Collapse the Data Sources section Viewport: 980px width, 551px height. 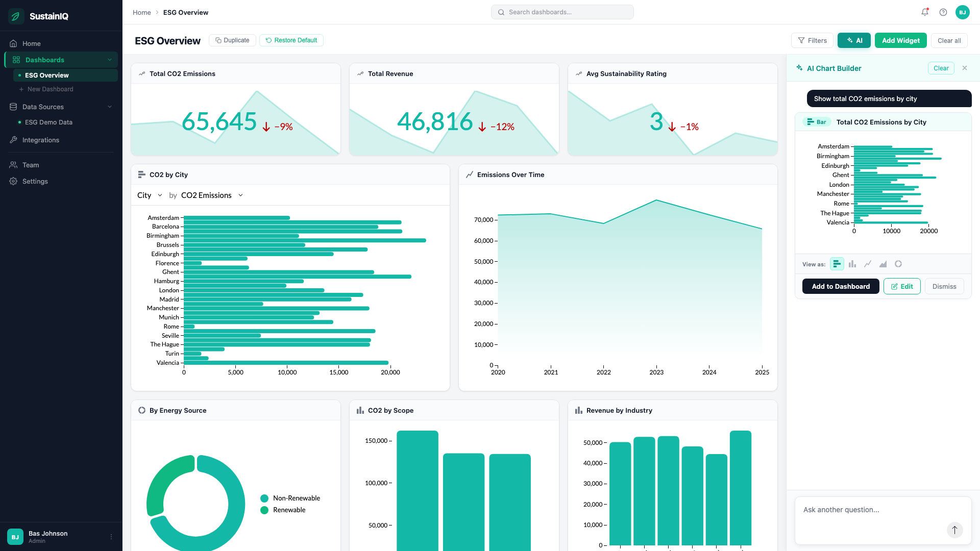click(x=110, y=107)
